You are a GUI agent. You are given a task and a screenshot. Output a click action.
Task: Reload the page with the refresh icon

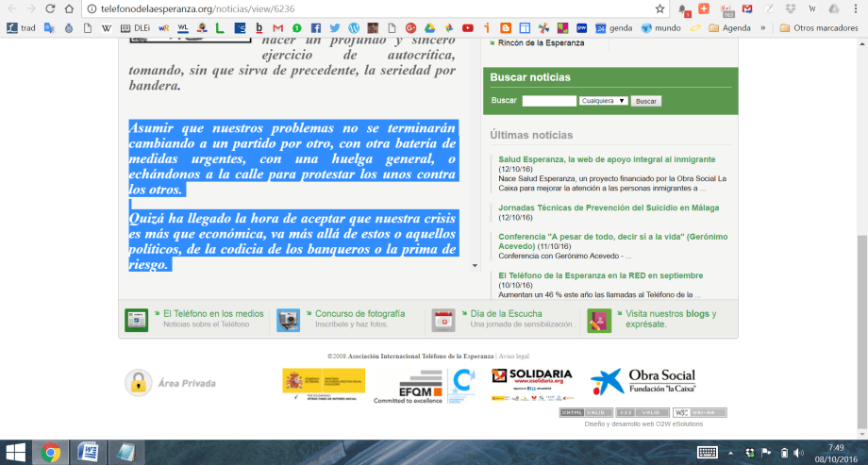(50, 8)
